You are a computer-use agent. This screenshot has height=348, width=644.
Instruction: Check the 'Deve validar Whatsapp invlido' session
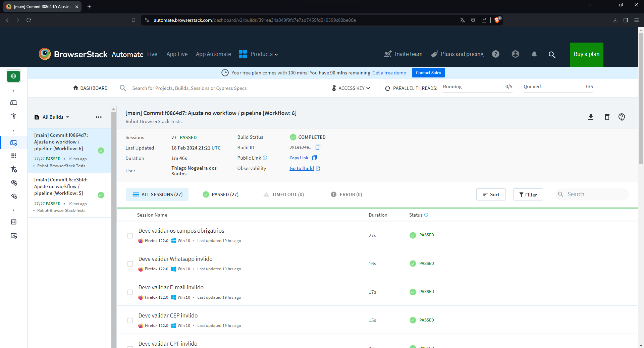tap(130, 264)
